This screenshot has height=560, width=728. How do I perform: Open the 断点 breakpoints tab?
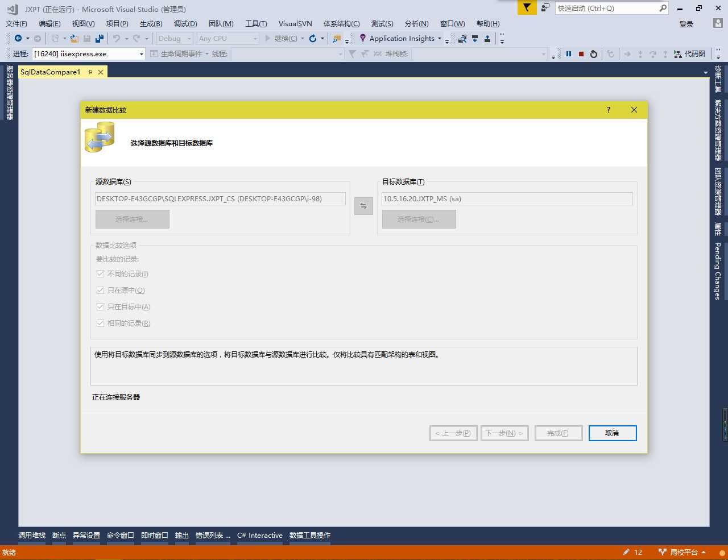point(59,536)
